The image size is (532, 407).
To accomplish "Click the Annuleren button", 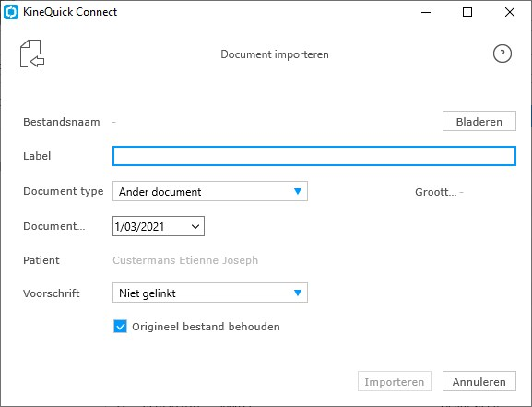I will click(479, 381).
